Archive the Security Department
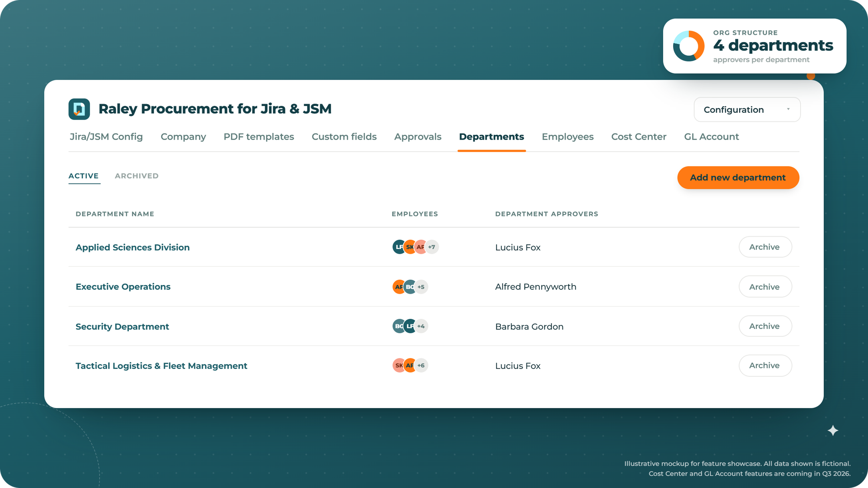This screenshot has height=488, width=868. click(x=765, y=326)
